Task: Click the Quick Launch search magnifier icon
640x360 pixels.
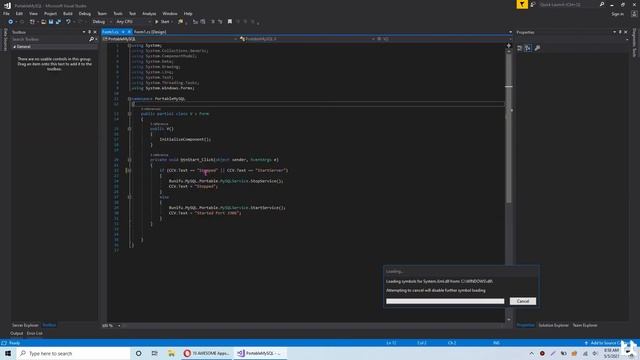Action: click(602, 4)
